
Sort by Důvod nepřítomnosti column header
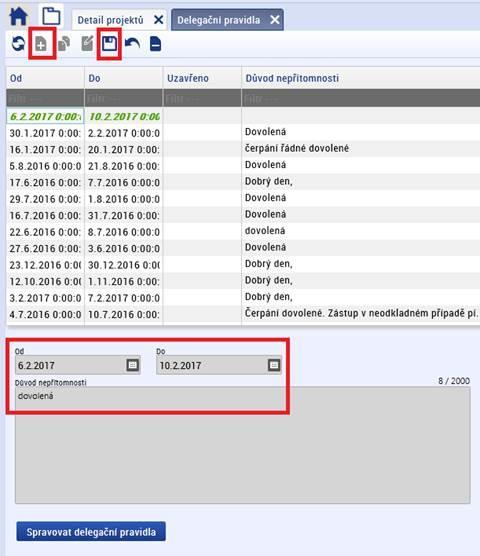coord(292,78)
